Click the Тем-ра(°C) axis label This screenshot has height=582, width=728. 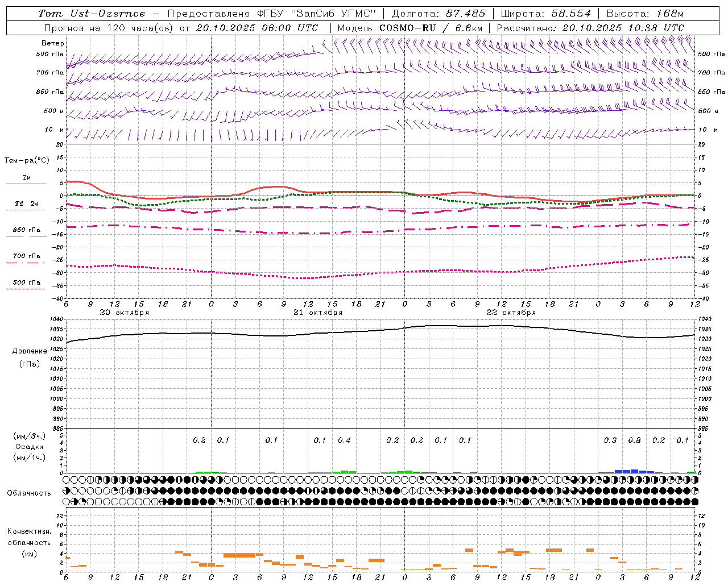tap(27, 161)
